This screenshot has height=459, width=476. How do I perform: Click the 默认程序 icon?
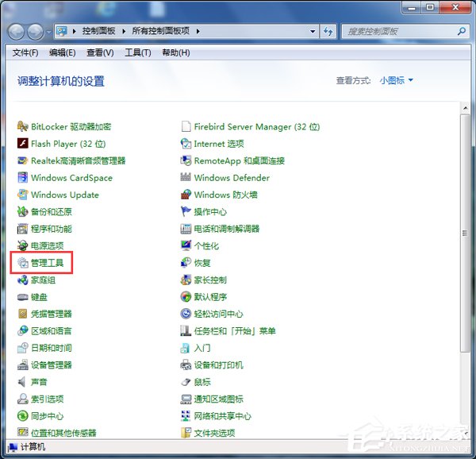click(x=186, y=297)
